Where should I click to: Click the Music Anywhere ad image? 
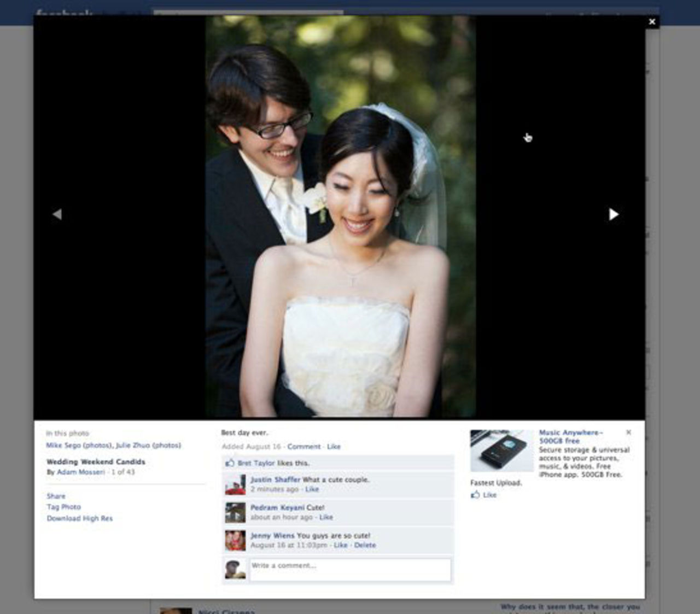tap(501, 451)
